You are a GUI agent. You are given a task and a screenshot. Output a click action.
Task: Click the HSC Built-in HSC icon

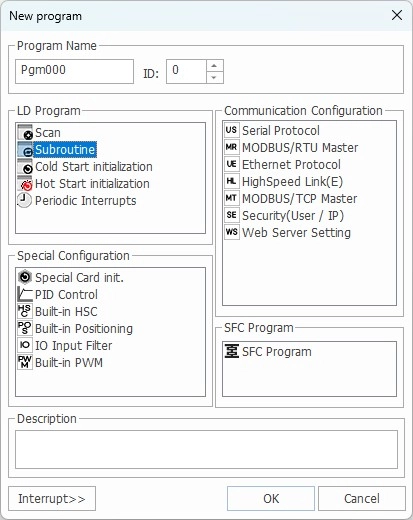[25, 311]
